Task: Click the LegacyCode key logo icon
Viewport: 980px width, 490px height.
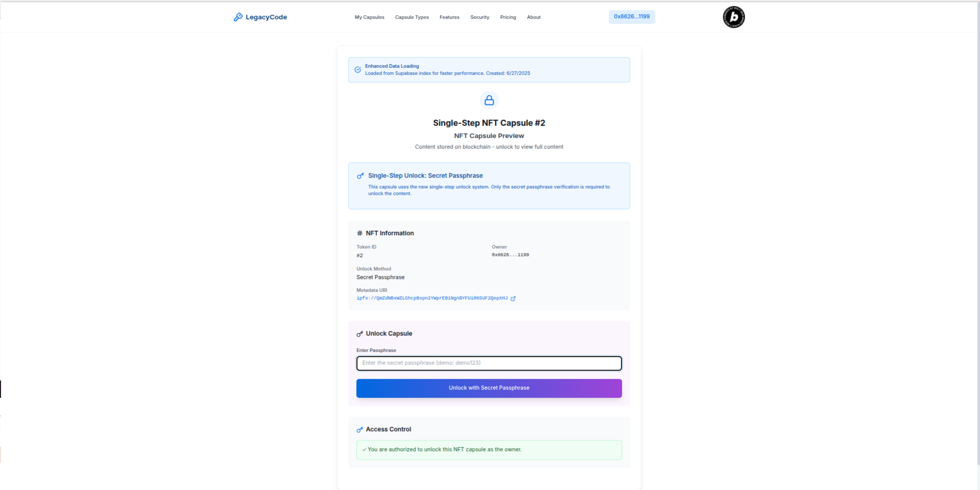Action: pyautogui.click(x=238, y=17)
